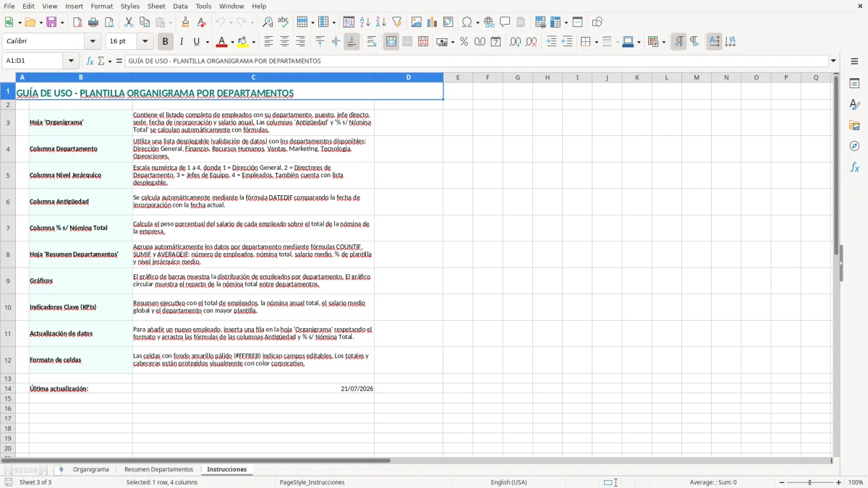Delete a decimal place
Screen dimensions: 868x488
point(532,42)
